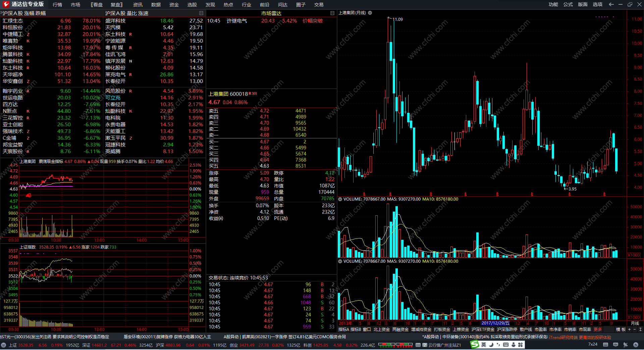644x350 pixels.
Task: Open the settings icon of the 市场雷达 panel
Action: click(x=332, y=13)
